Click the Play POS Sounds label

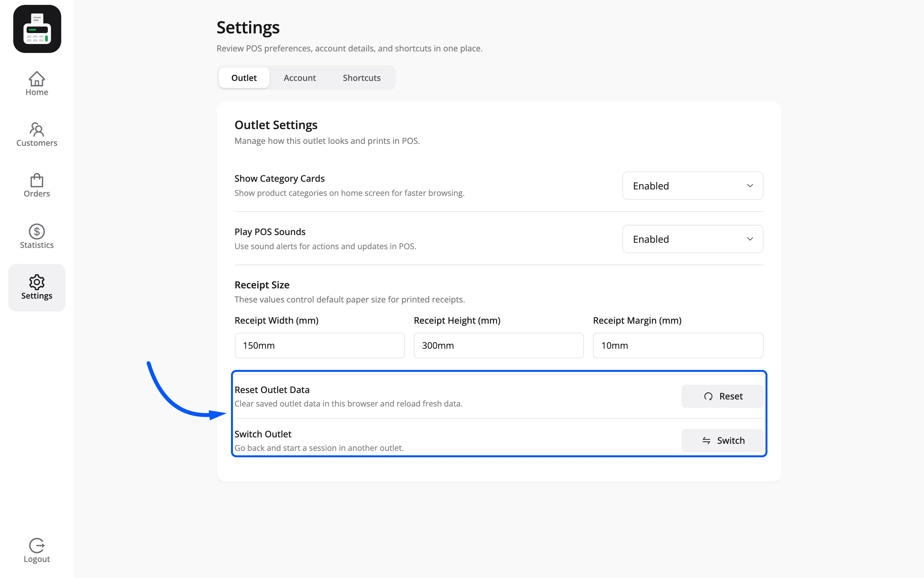coord(270,232)
